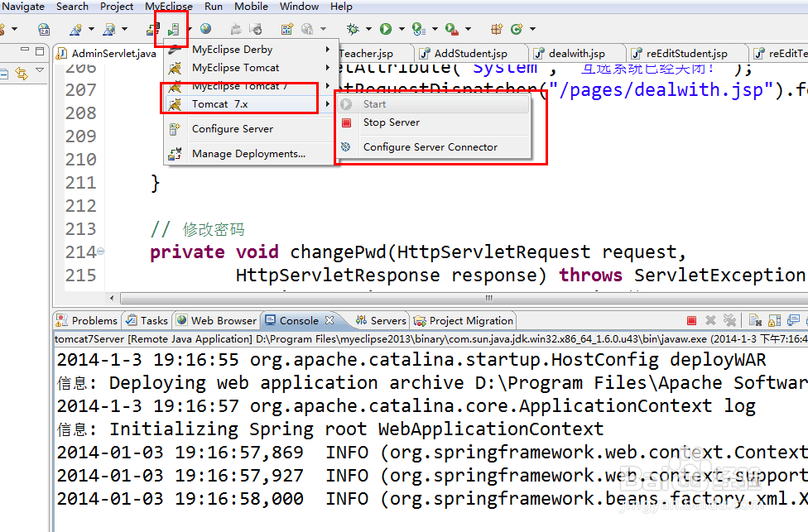
Task: Click the 2.0 web services toolbar icon
Action: [x=45, y=29]
